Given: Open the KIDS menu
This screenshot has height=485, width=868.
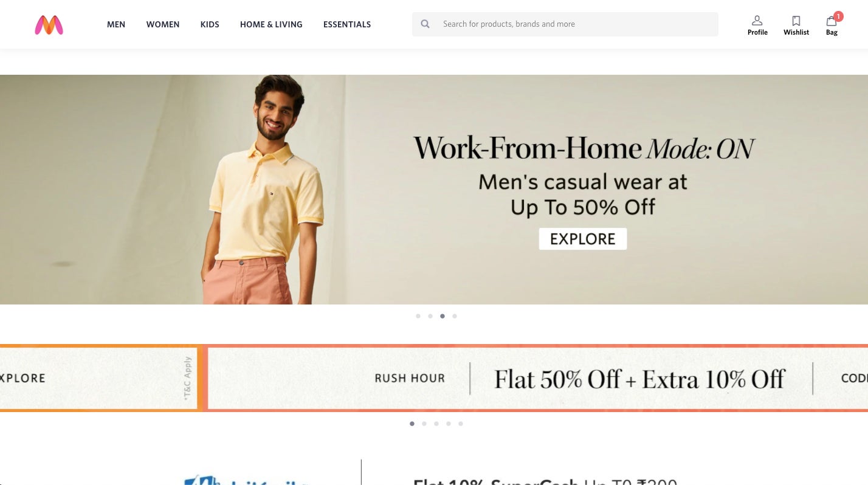Looking at the screenshot, I should click(210, 24).
